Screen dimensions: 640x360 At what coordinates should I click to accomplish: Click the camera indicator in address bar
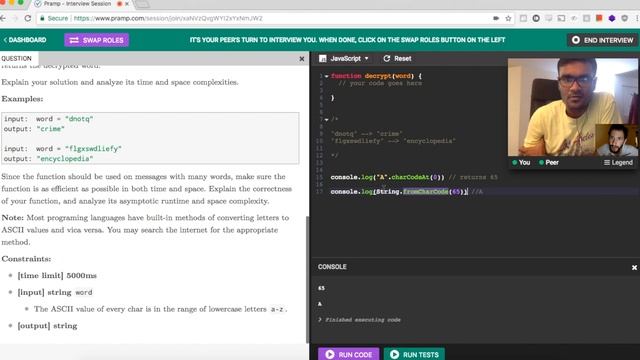pos(496,18)
